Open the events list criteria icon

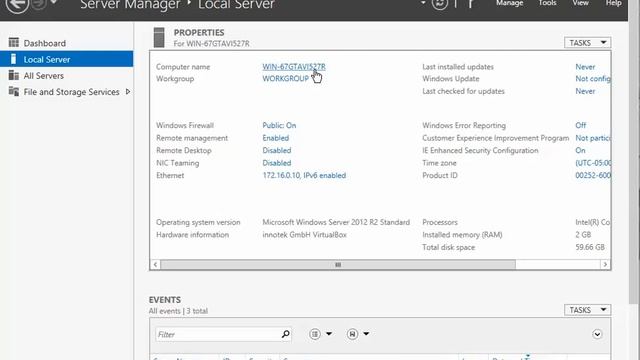coord(315,334)
